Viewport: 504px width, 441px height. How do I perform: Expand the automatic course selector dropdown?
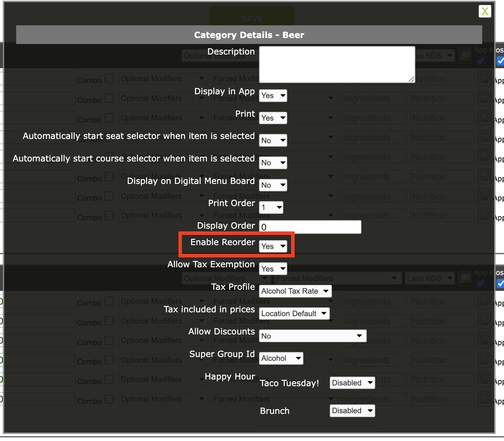click(x=273, y=163)
